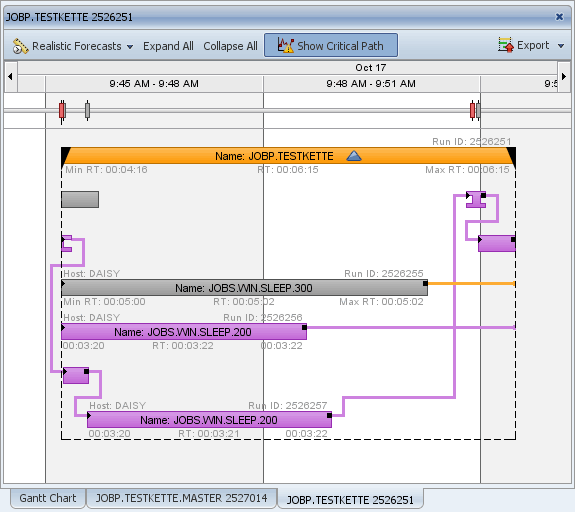The height and width of the screenshot is (512, 575).
Task: Click Host: DAISY label above SLEEP.300
Action: point(92,274)
